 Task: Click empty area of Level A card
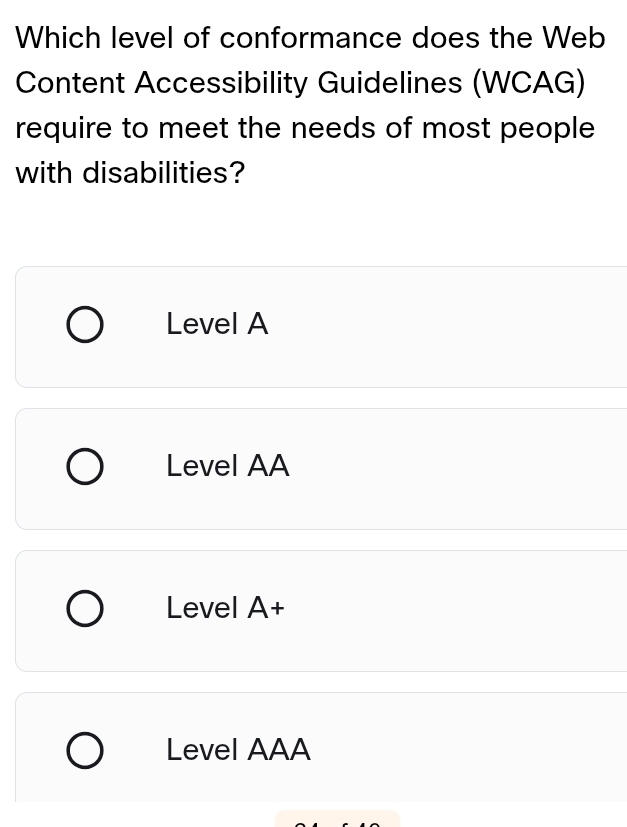(450, 327)
